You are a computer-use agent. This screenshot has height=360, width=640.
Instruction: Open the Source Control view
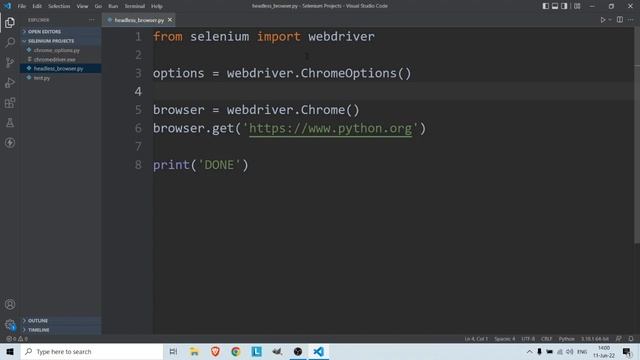[x=10, y=62]
